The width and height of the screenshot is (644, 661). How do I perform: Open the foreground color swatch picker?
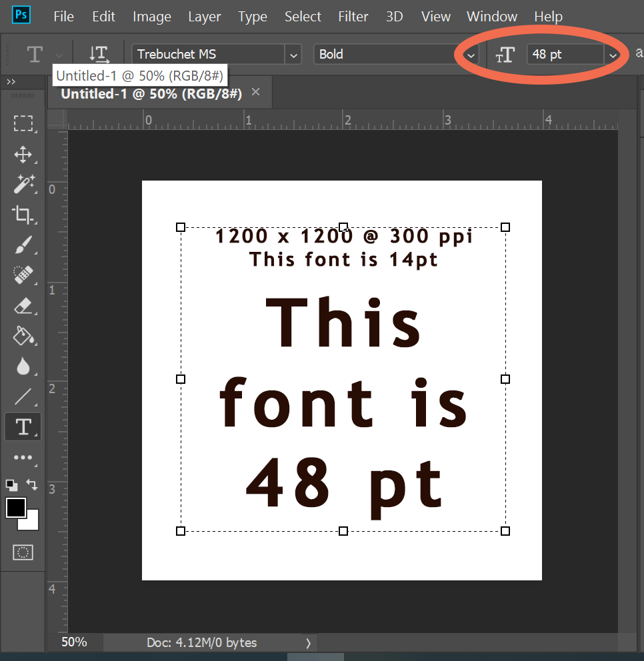[17, 508]
